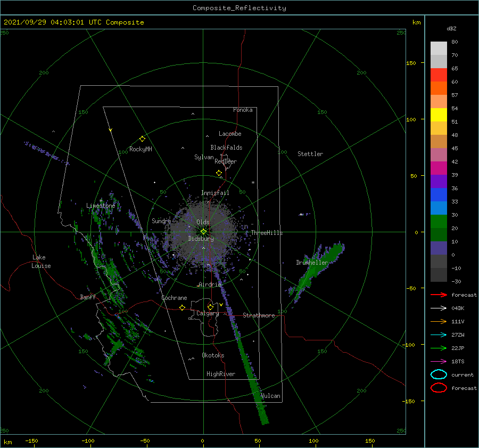Pick the green 22JP arrow symbol
Screen dimensions: 479x448
[439, 348]
